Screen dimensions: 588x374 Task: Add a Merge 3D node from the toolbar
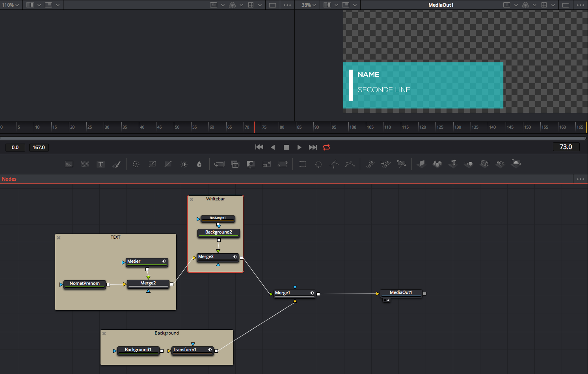coord(469,164)
